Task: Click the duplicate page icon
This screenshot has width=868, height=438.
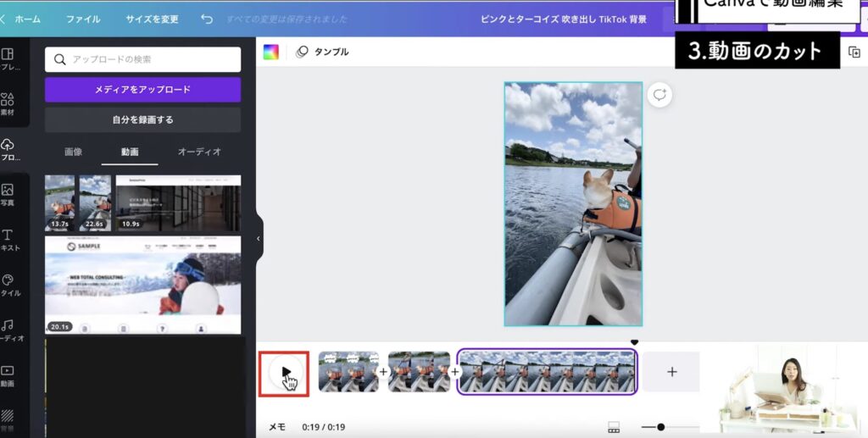Action: [x=854, y=52]
